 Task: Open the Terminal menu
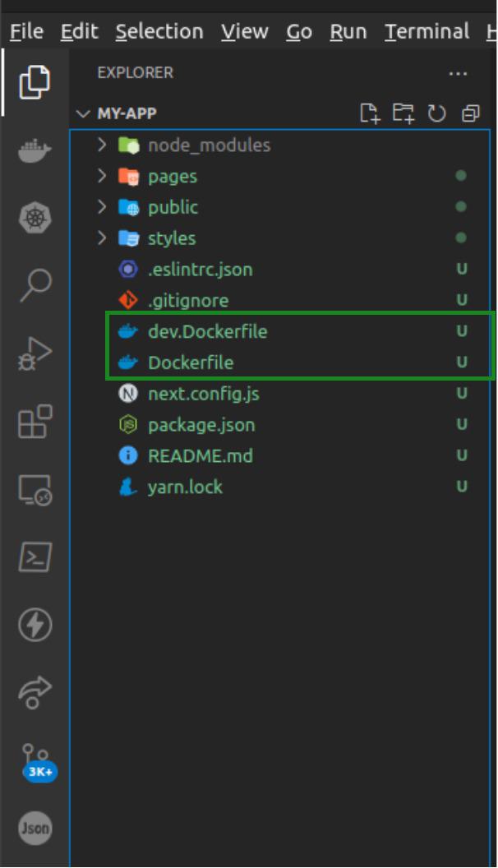[427, 30]
